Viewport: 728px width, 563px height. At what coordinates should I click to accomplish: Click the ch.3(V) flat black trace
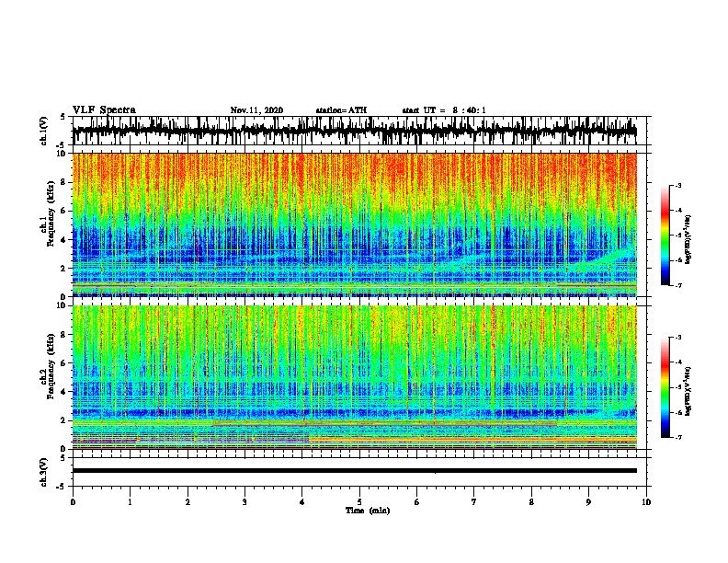point(355,471)
